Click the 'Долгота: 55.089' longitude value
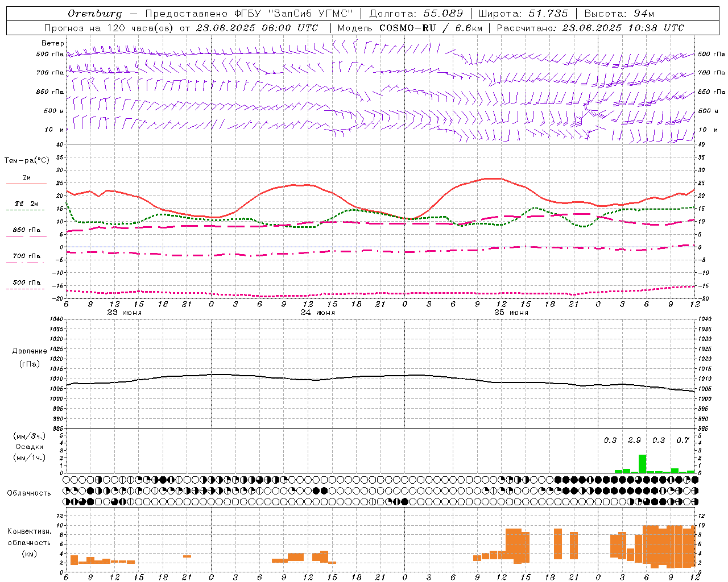Screen dimensions: 728x582 (x=416, y=14)
